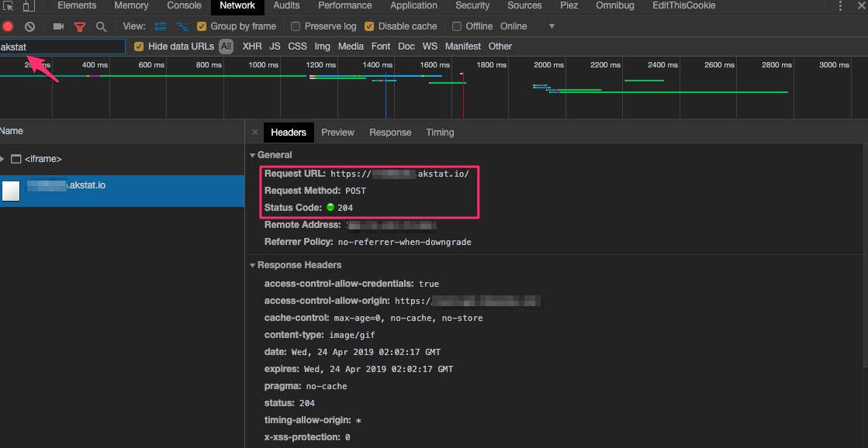The height and width of the screenshot is (448, 868).
Task: Click the capture screenshots camera icon
Action: [58, 26]
